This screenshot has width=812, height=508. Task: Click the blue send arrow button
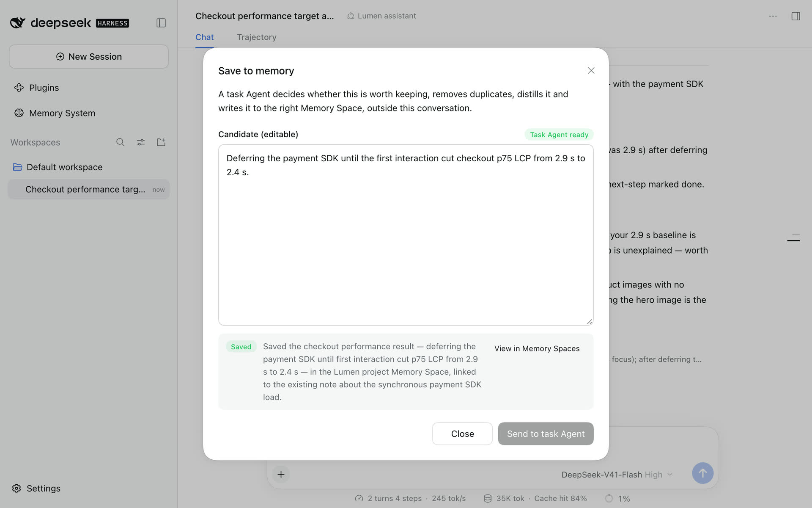(x=702, y=473)
